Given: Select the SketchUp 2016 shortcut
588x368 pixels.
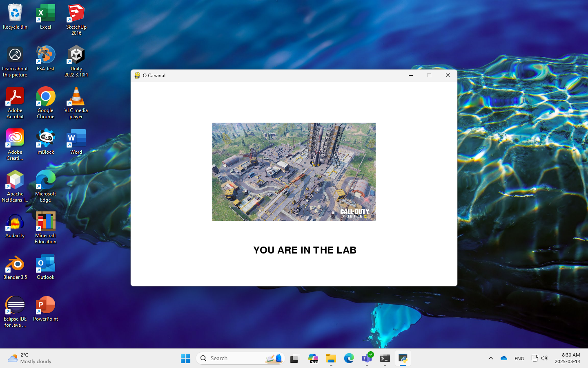Looking at the screenshot, I should [76, 20].
